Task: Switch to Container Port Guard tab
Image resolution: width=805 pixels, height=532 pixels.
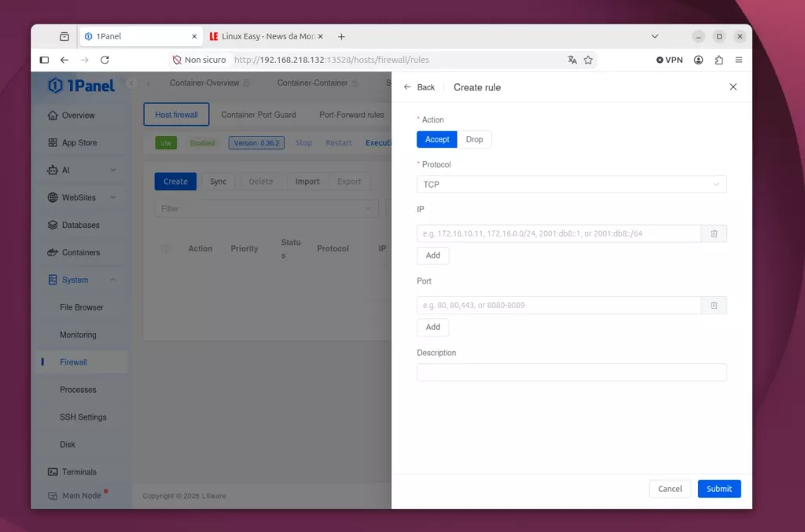Action: (x=258, y=115)
